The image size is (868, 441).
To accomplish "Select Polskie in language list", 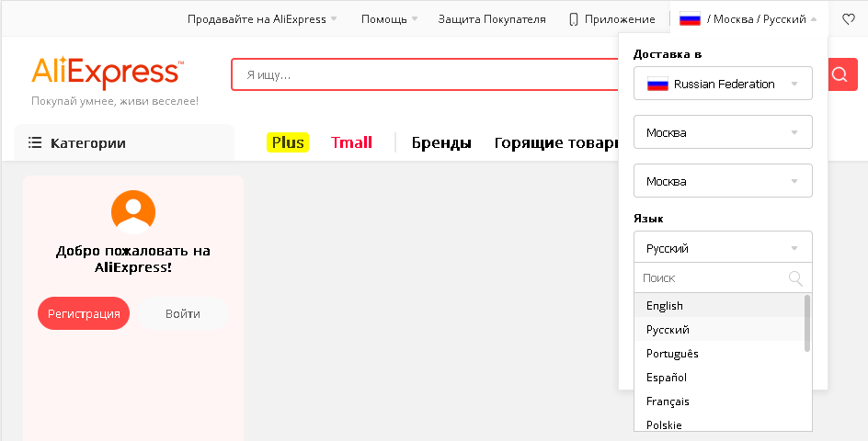I will (719, 424).
